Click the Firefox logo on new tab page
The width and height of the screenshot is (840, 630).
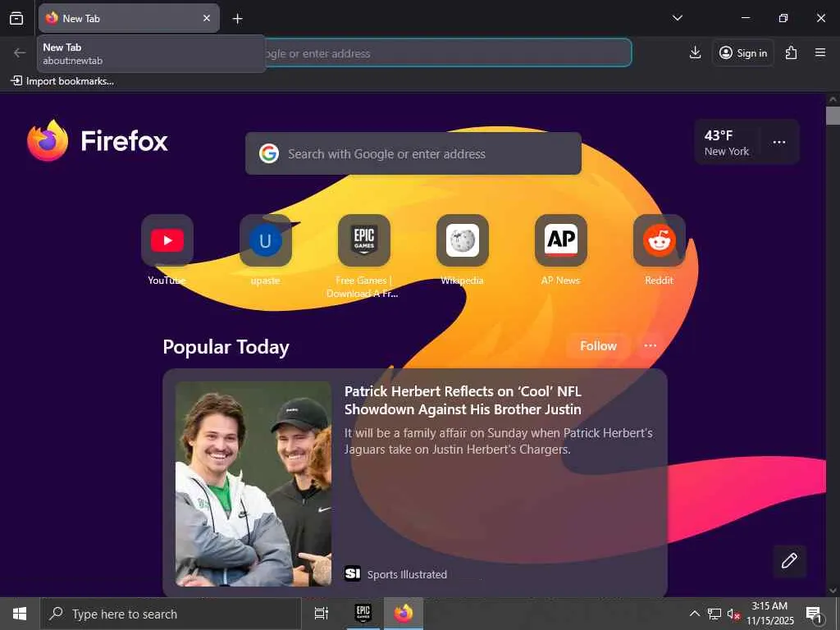point(97,141)
